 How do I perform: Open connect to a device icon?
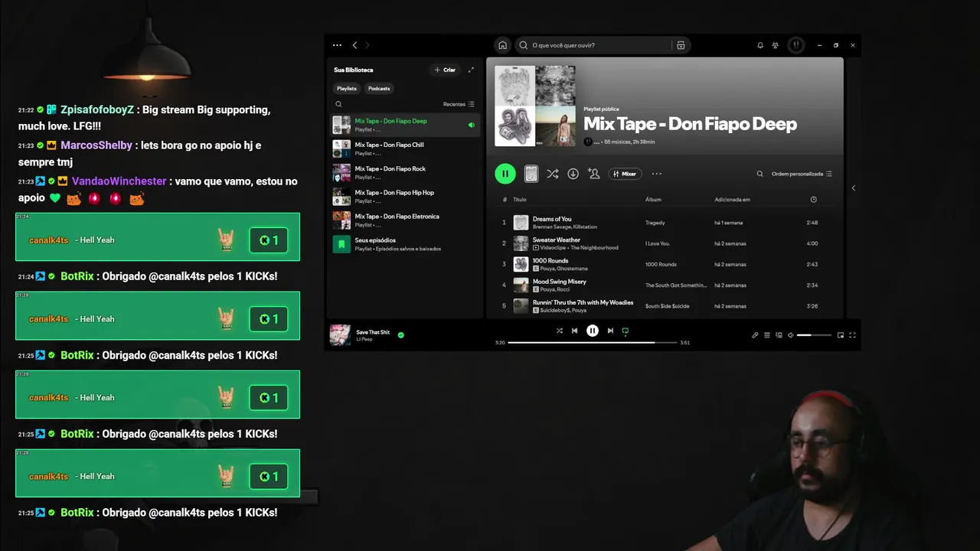pyautogui.click(x=779, y=335)
